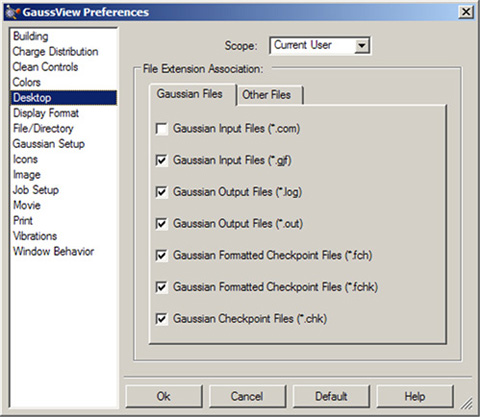Uncheck Gaussian Input Files (*.gjf)
Screen dimensions: 480x417
point(162,160)
